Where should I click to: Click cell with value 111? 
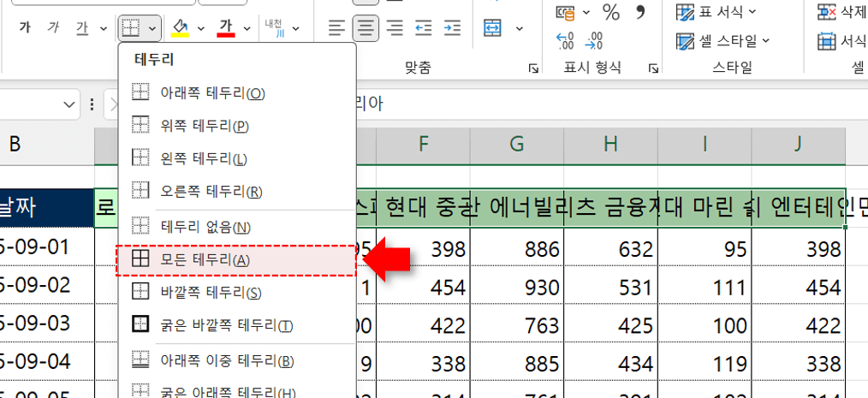pos(705,286)
